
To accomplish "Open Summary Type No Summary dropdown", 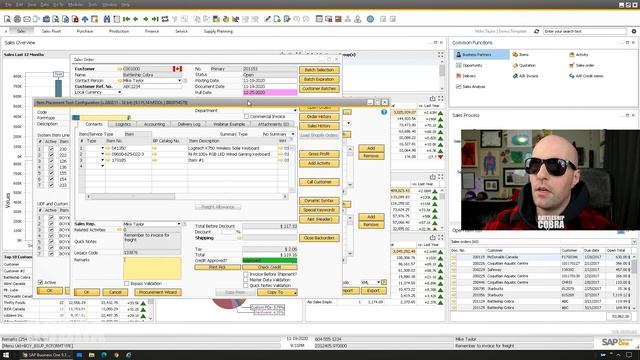I will [292, 134].
